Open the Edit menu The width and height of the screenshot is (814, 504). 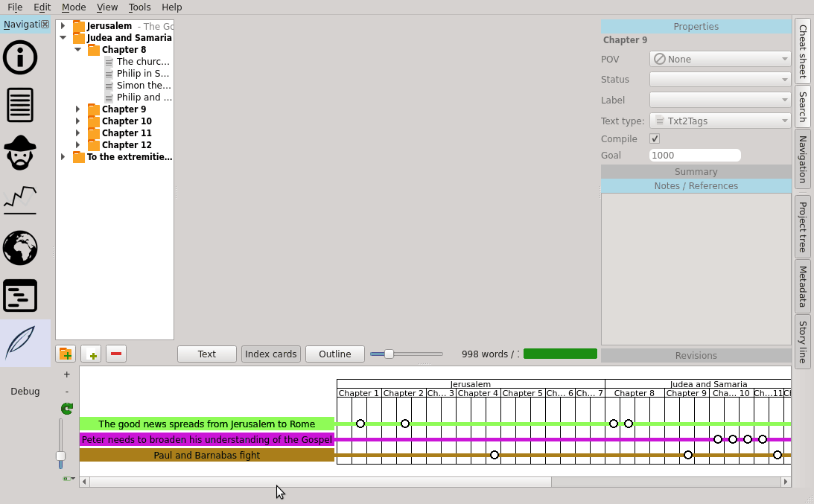point(42,7)
